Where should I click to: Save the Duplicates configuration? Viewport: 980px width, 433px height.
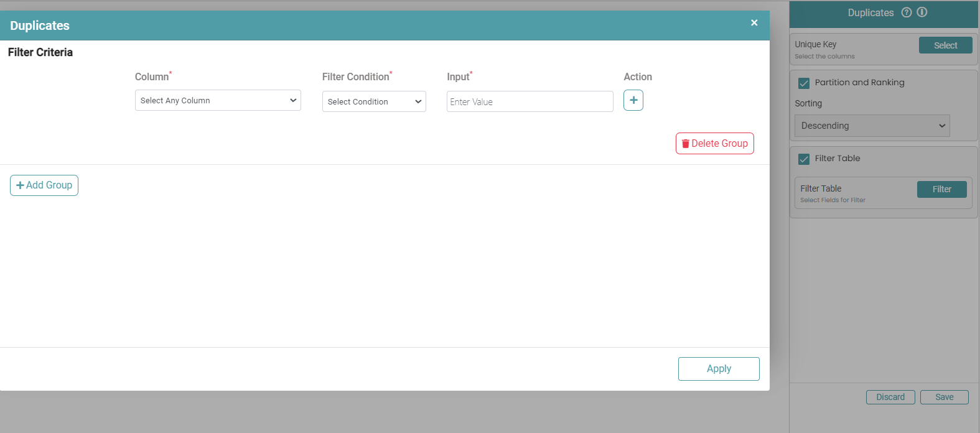944,397
